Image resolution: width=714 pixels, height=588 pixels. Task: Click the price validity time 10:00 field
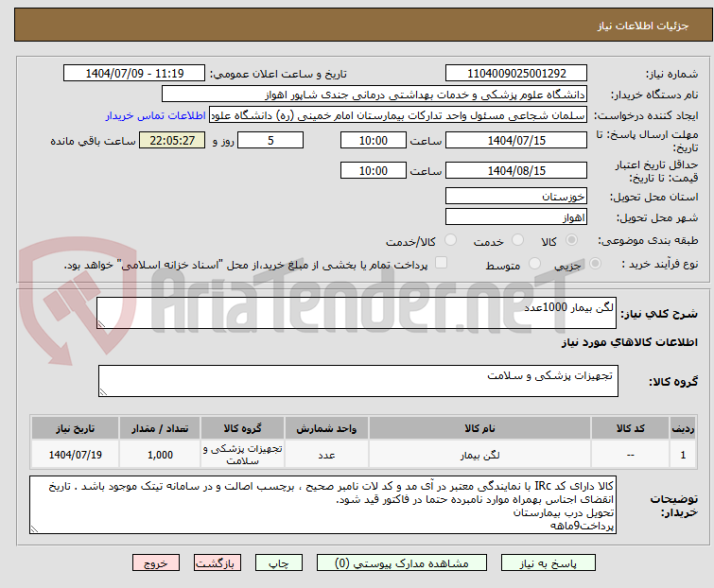373,170
